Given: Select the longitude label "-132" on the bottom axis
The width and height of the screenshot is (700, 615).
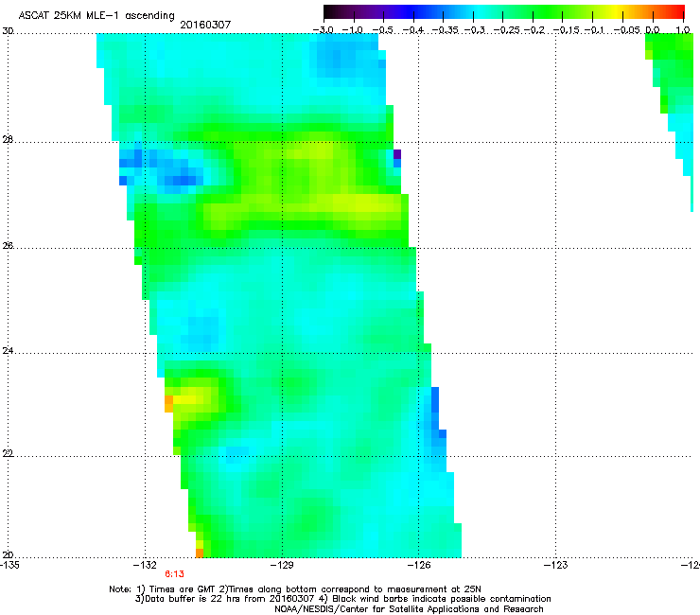Looking at the screenshot, I should pyautogui.click(x=146, y=565).
